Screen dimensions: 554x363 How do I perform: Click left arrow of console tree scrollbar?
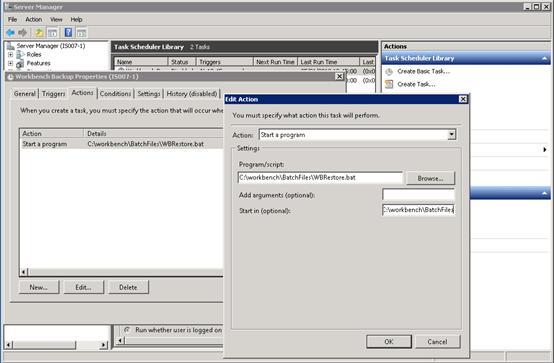pos(9,344)
